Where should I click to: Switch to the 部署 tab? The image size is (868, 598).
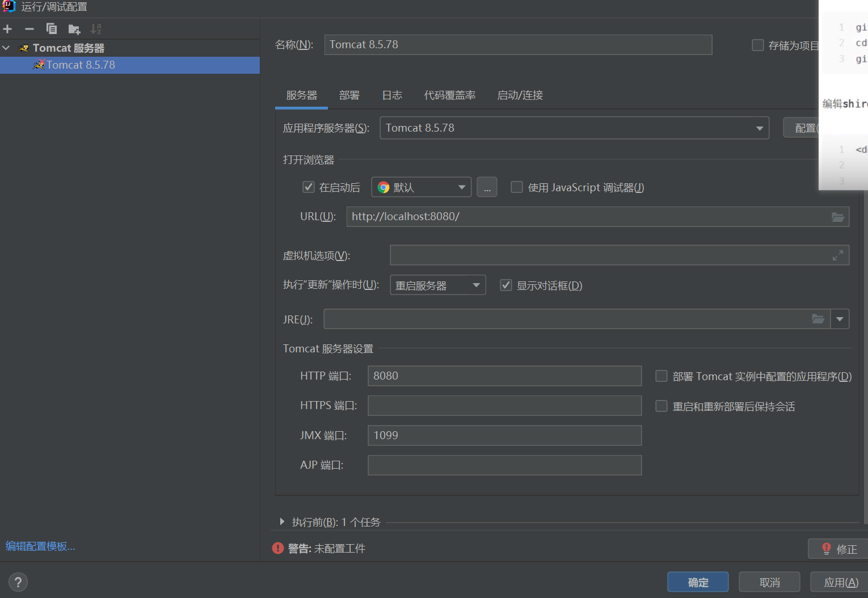pos(349,95)
